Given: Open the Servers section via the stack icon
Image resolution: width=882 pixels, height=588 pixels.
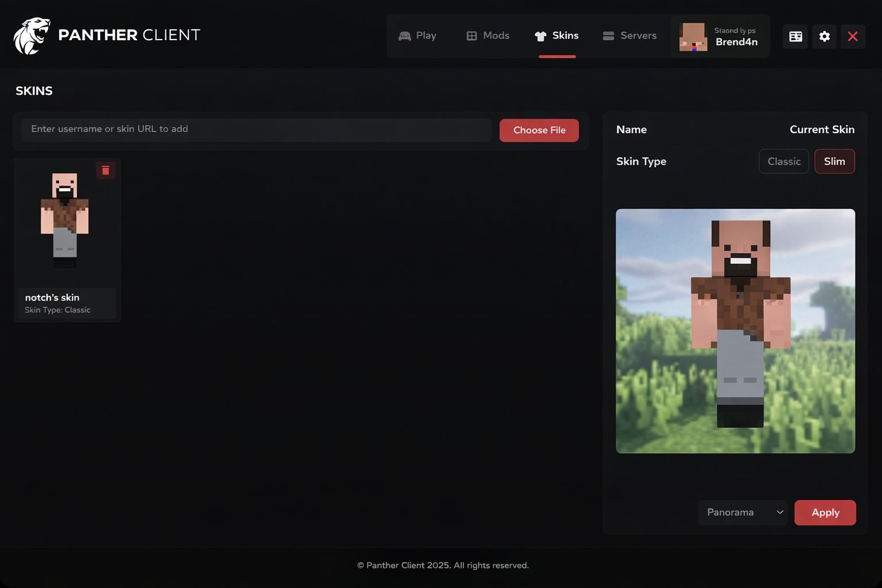Looking at the screenshot, I should tap(608, 36).
